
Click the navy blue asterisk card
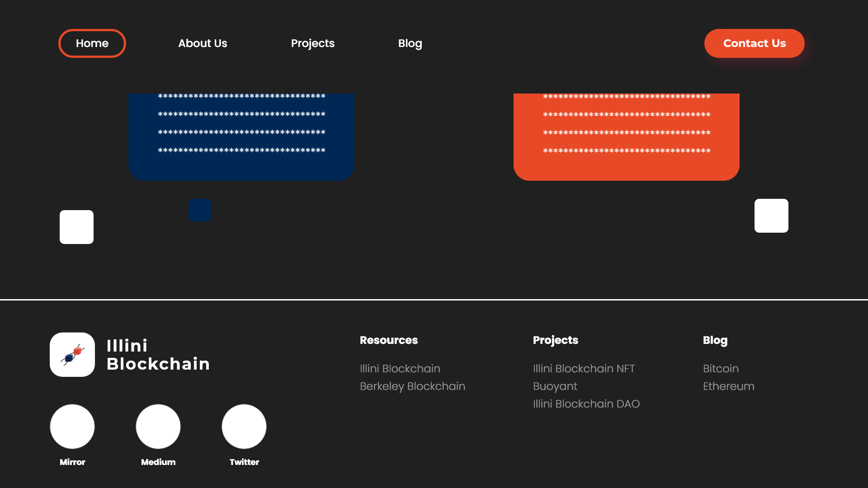241,136
